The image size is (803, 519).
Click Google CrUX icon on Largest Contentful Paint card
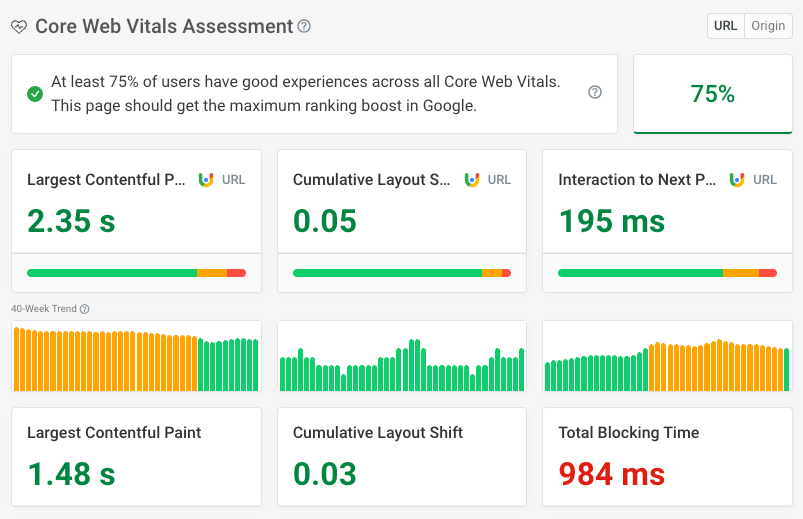[x=206, y=180]
